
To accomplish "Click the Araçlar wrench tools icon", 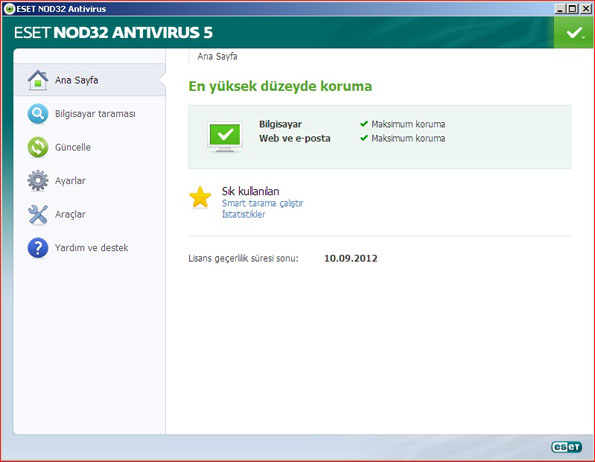I will (x=38, y=214).
